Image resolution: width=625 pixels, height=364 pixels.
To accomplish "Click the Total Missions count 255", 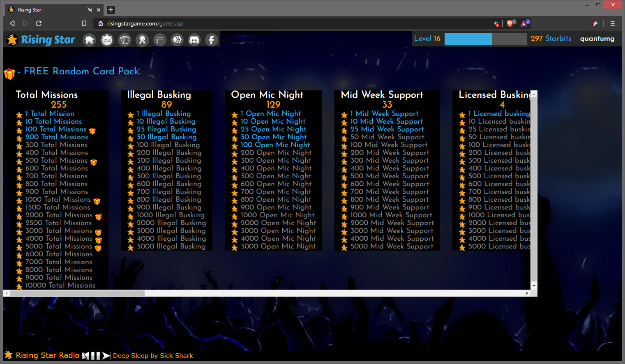I will (x=59, y=105).
